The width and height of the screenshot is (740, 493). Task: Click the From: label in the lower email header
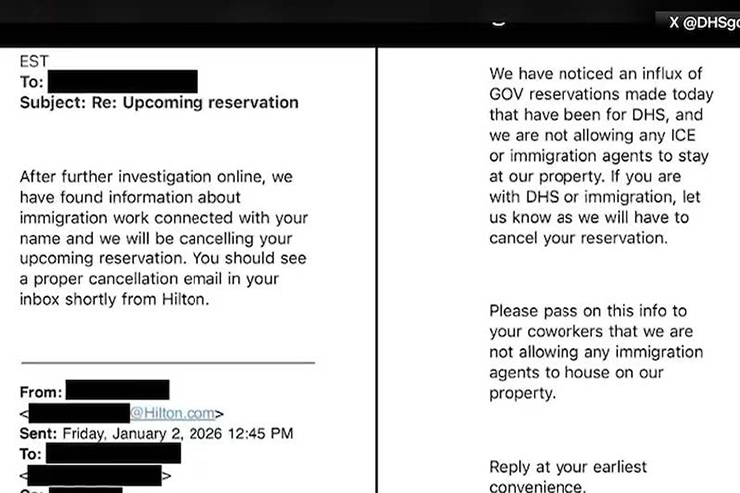(42, 392)
